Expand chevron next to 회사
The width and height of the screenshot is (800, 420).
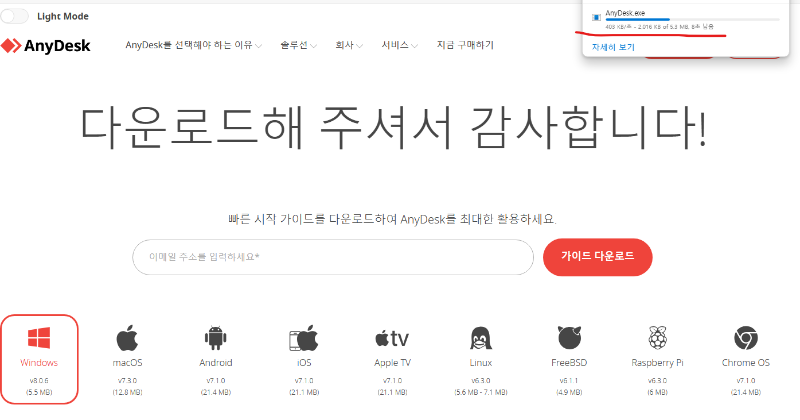pos(360,46)
